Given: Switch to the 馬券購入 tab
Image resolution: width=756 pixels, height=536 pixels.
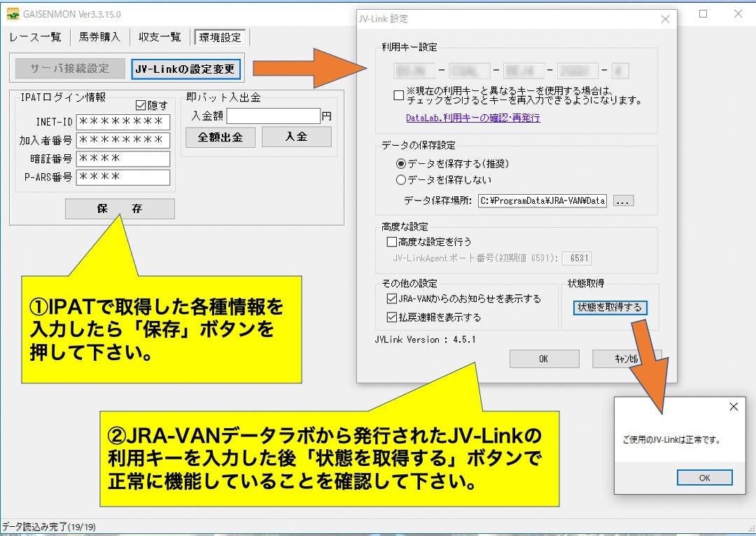Looking at the screenshot, I should (x=99, y=37).
